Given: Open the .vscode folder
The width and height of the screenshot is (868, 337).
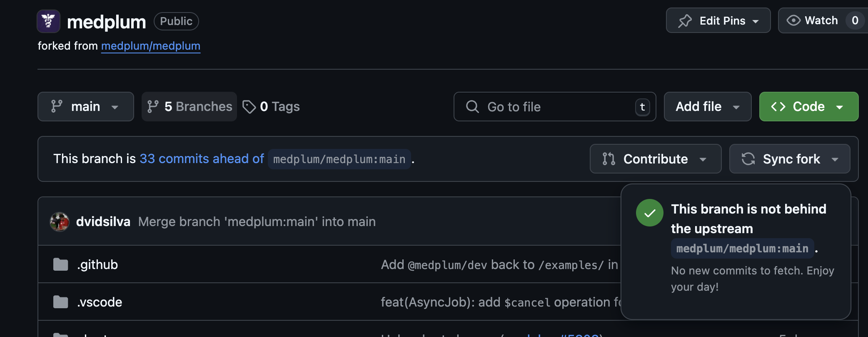Looking at the screenshot, I should (100, 302).
